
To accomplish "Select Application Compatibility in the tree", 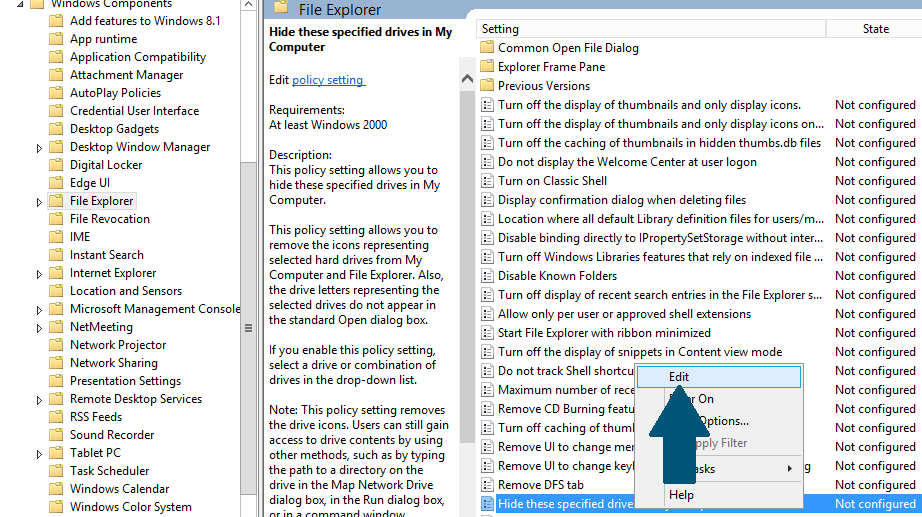I will tap(138, 57).
